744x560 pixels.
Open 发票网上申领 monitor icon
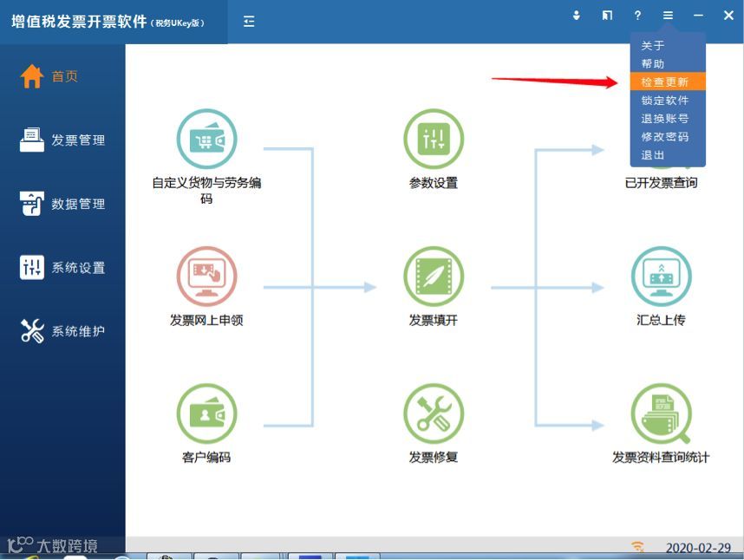[206, 277]
